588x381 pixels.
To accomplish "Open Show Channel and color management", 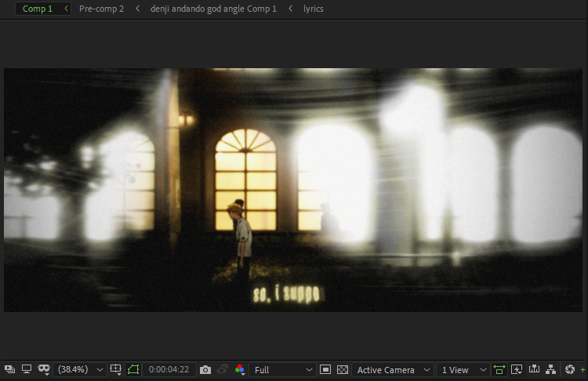I will 240,370.
